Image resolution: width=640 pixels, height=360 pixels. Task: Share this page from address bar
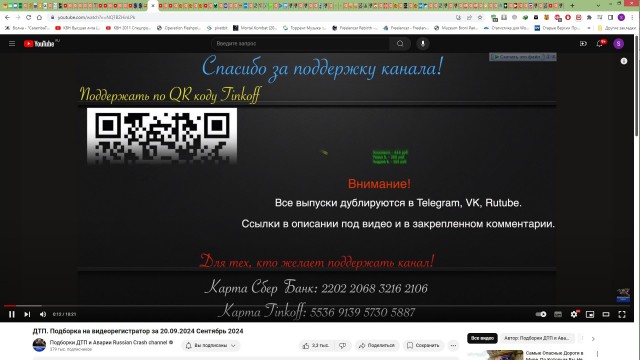[x=469, y=18]
